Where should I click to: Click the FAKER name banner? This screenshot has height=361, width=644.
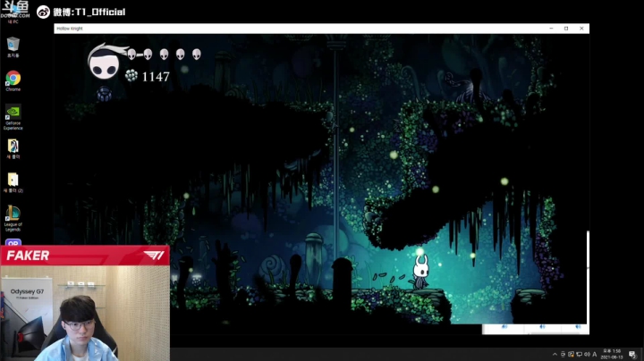click(28, 256)
